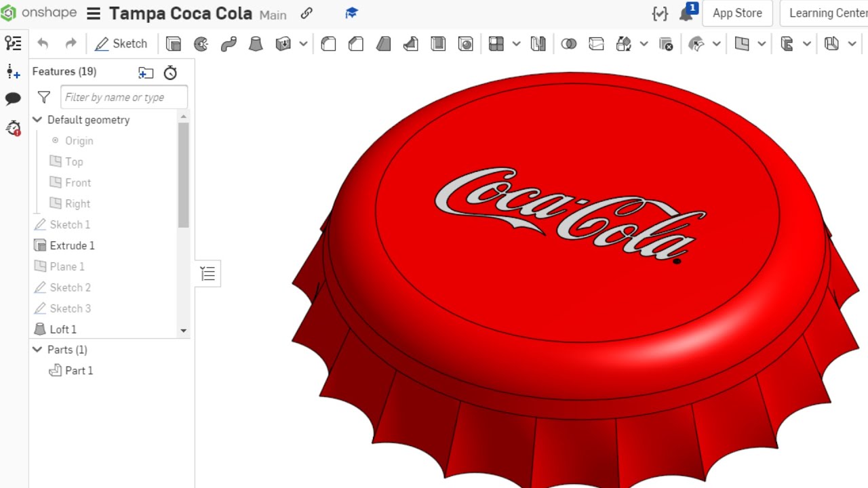Screen dimensions: 868x488
Task: Click the list icon at the left edge of the 3D view
Action: 208,274
